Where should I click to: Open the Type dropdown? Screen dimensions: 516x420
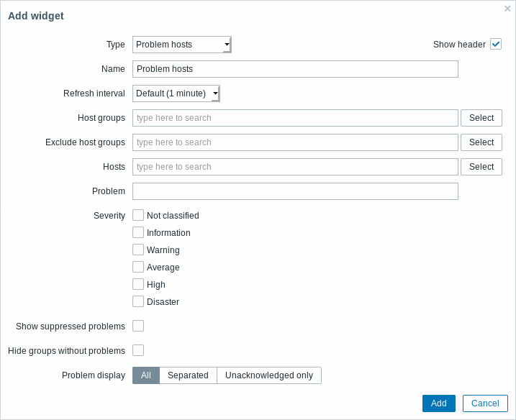tap(181, 45)
